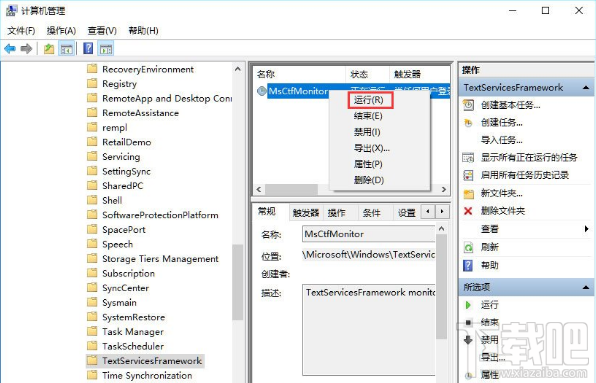Open the 查看(V) menu
The image size is (596, 383).
[102, 30]
